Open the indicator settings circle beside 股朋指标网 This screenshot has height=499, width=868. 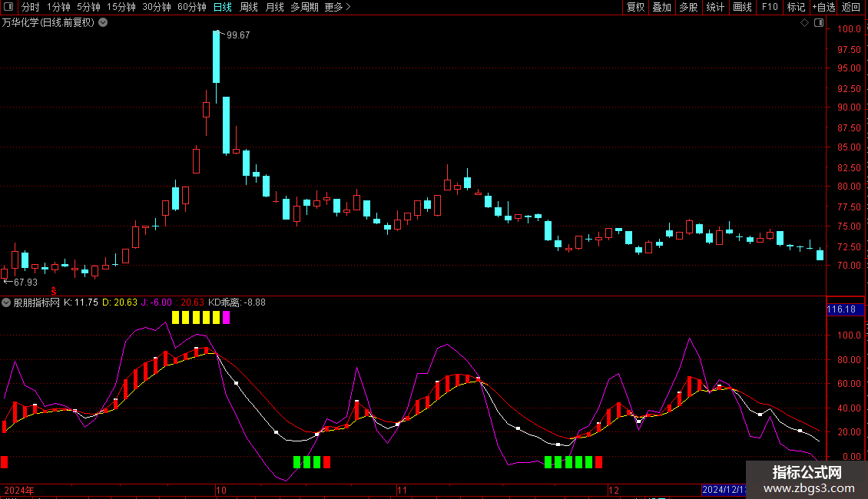[x=6, y=302]
